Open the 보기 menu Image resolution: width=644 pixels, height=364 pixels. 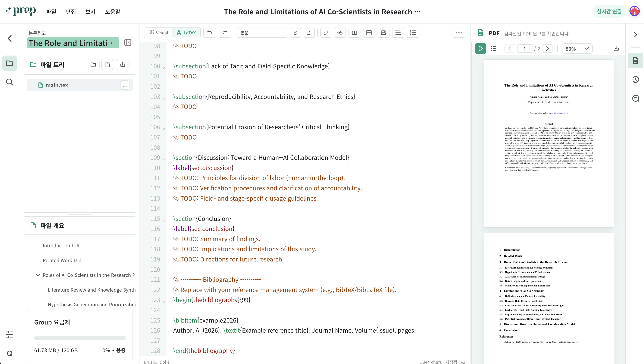click(x=90, y=12)
